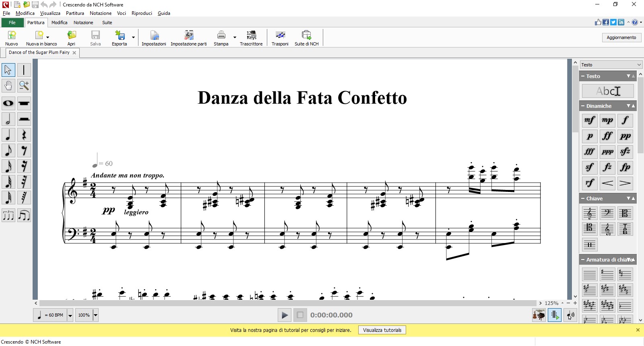The width and height of the screenshot is (644, 346).
Task: Click the Esporta export icon
Action: (120, 38)
